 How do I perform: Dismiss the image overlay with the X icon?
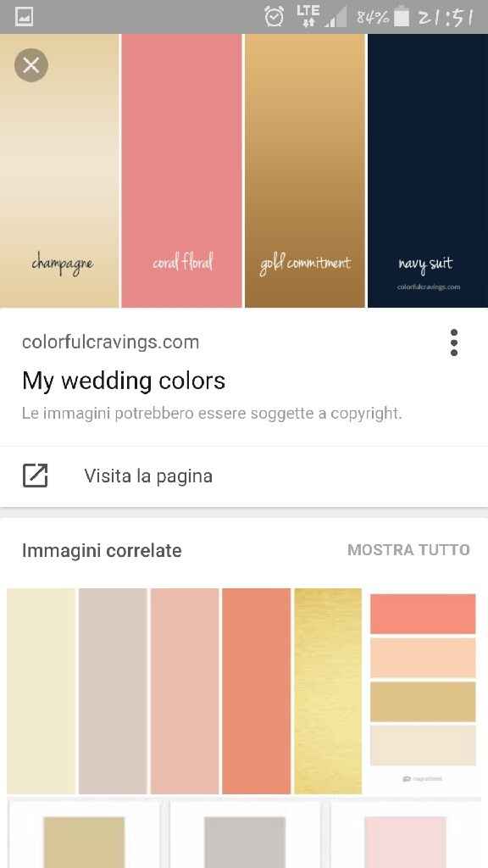tap(30, 65)
